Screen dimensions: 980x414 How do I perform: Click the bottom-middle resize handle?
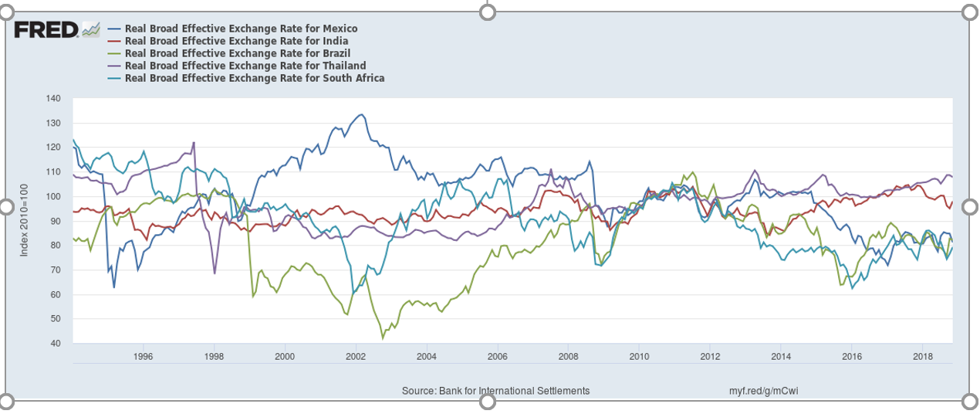tap(487, 401)
